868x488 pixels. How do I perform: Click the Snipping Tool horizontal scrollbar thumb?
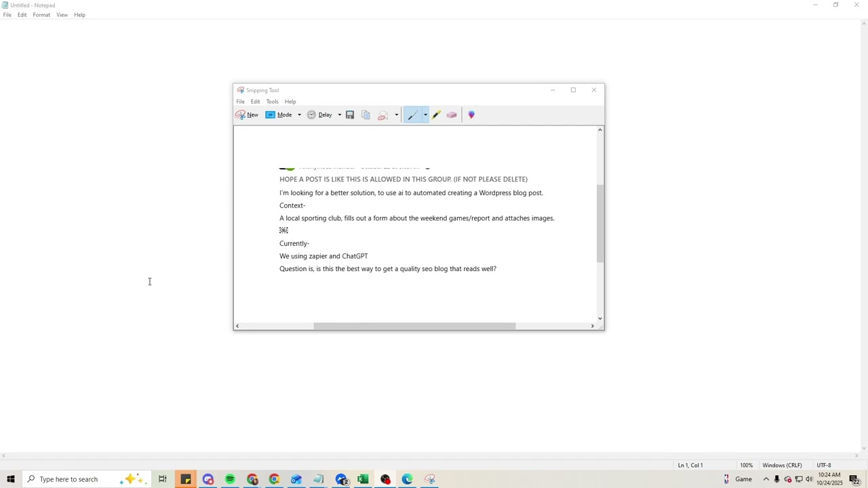(414, 326)
